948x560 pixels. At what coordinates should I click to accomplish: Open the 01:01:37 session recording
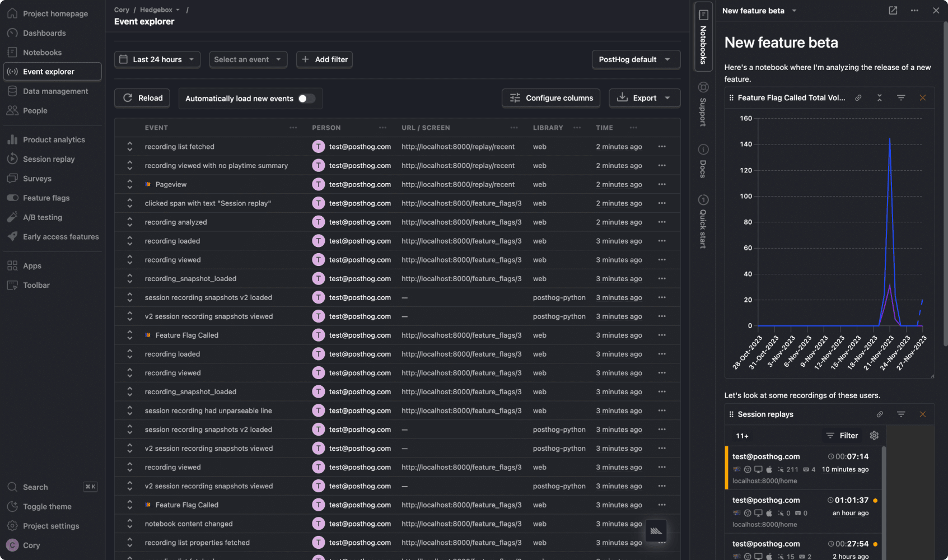pyautogui.click(x=803, y=512)
